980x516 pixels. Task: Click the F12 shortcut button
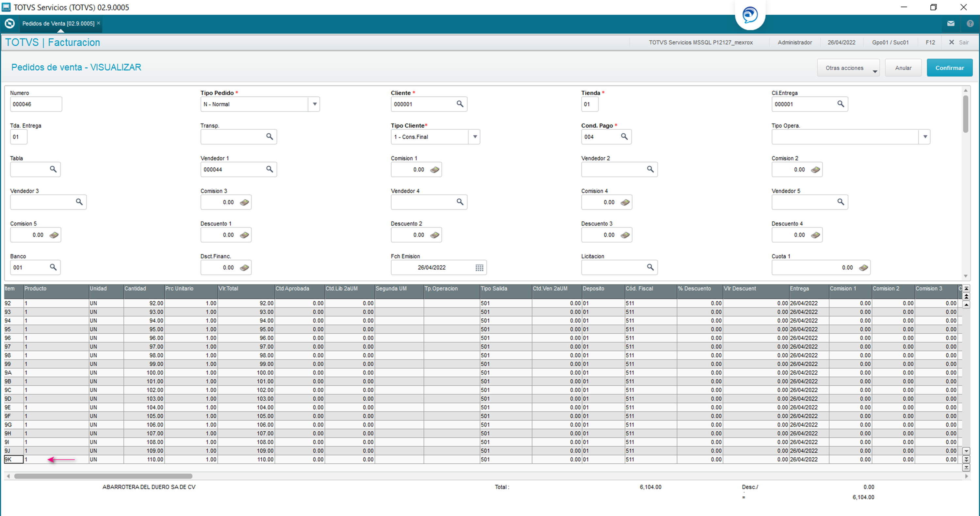point(930,42)
